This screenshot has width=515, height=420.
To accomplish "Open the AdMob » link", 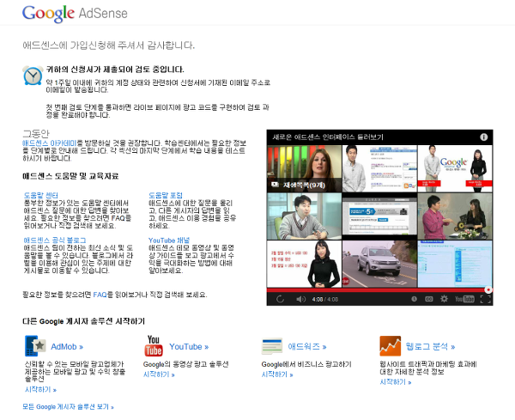I will coord(67,347).
